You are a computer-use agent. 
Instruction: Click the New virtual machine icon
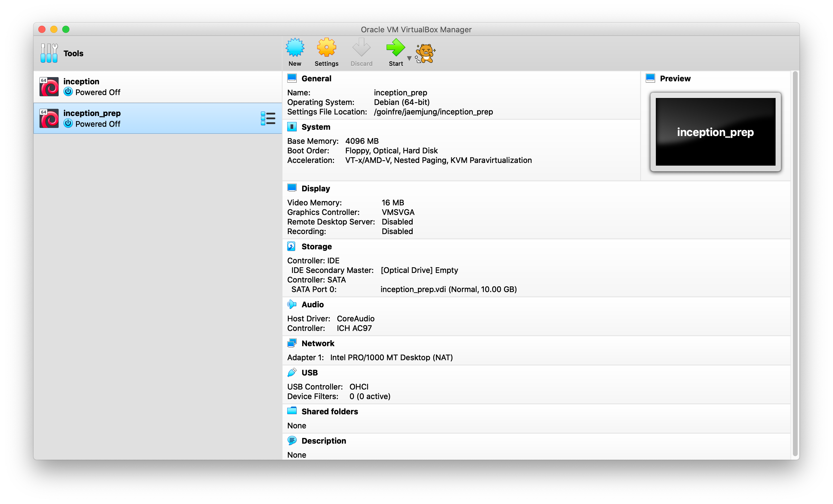click(295, 48)
